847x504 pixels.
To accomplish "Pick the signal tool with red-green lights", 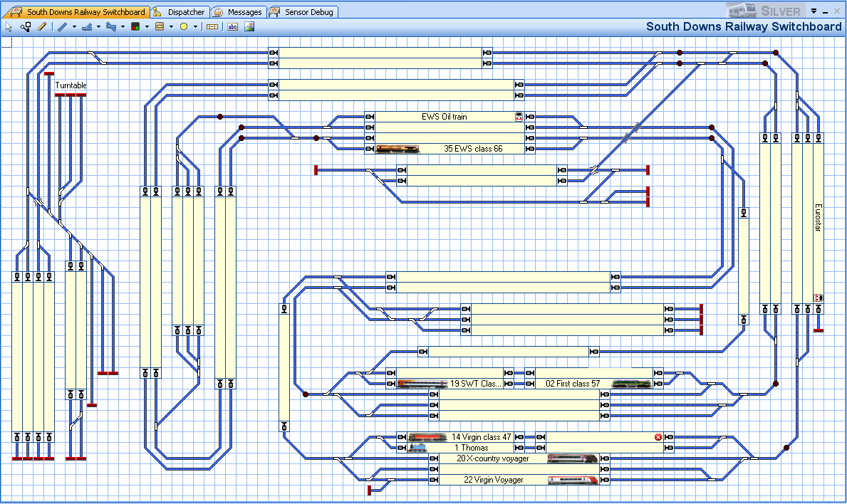I will point(135,27).
